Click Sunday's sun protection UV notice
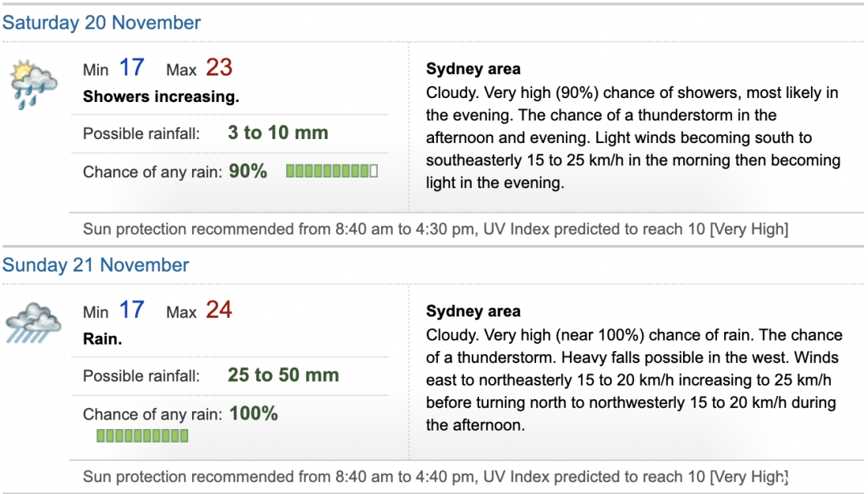The height and width of the screenshot is (494, 868). (436, 477)
